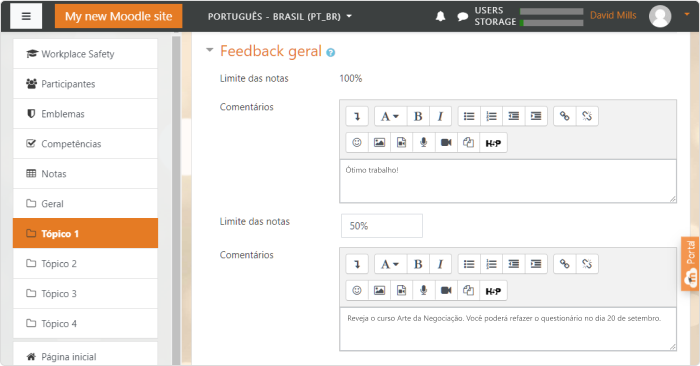
Task: Go to Tópico 4 in the sidebar
Action: [x=85, y=323]
